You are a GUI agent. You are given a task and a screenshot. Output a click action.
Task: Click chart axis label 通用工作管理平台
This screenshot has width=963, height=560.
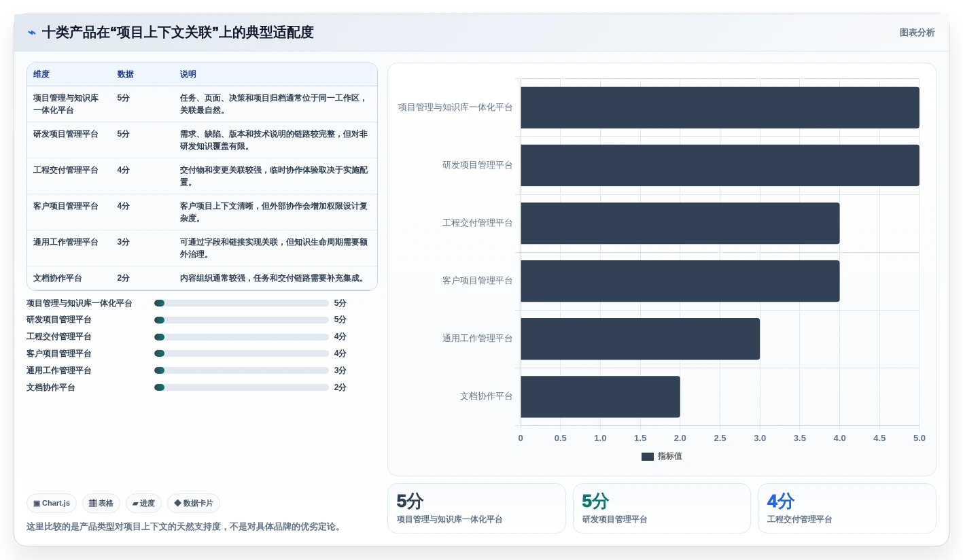tap(478, 338)
